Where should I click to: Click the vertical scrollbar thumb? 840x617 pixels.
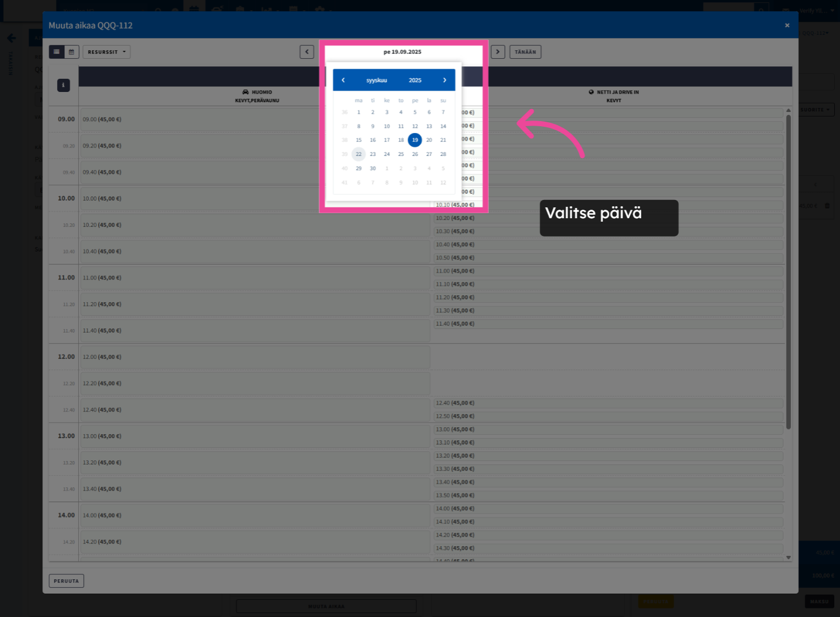(789, 272)
